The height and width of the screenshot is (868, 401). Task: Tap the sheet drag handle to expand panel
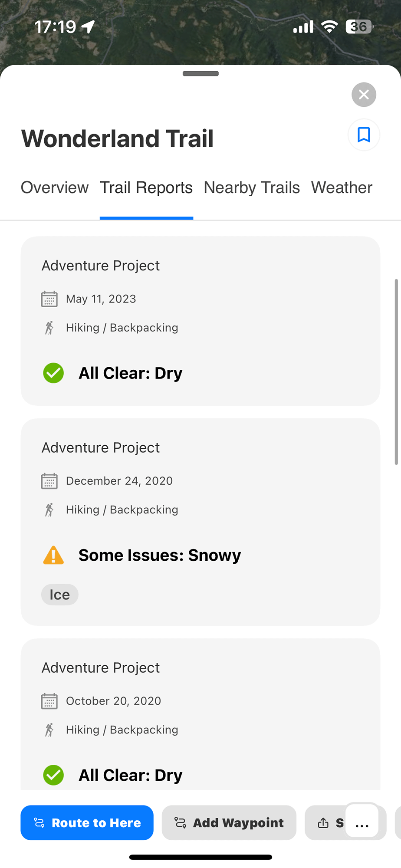pos(200,74)
